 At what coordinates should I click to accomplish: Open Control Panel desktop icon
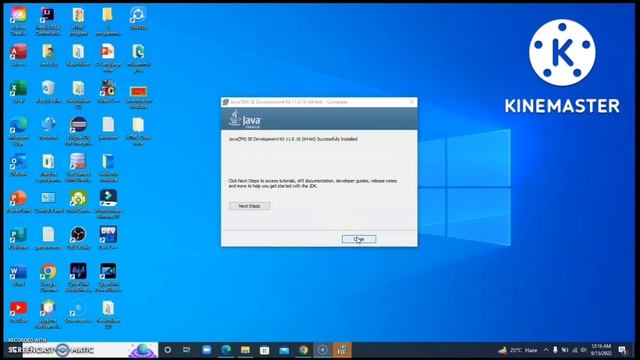[48, 202]
